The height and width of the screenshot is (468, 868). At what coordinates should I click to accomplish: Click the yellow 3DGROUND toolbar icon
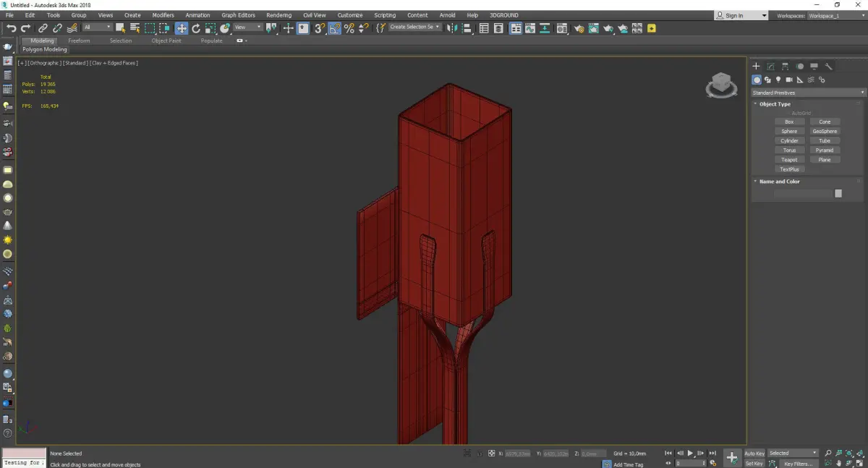652,28
